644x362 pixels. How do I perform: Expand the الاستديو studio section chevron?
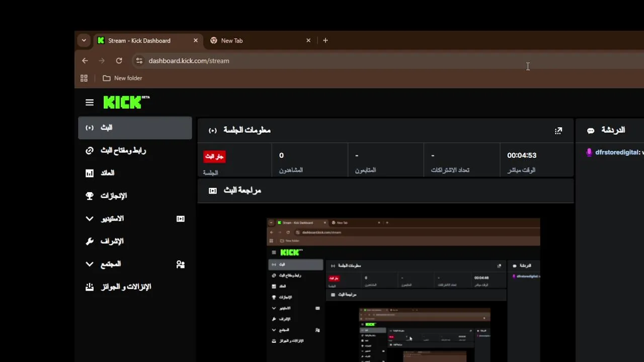coord(90,219)
